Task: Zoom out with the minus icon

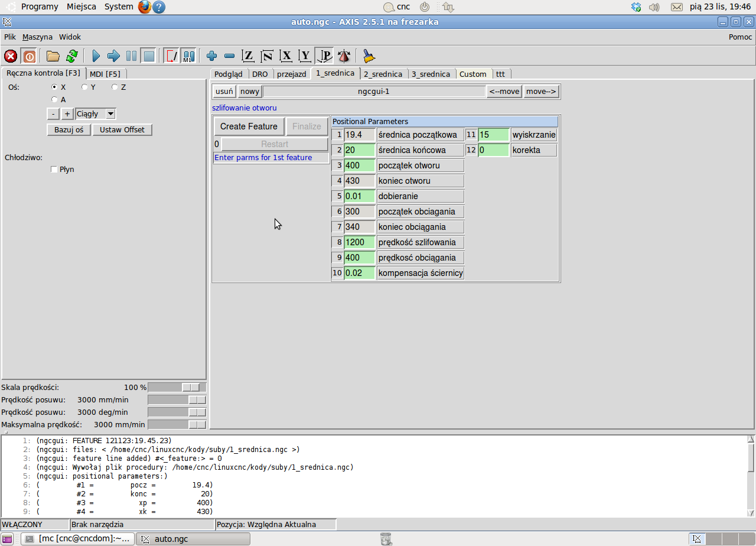Action: (230, 56)
